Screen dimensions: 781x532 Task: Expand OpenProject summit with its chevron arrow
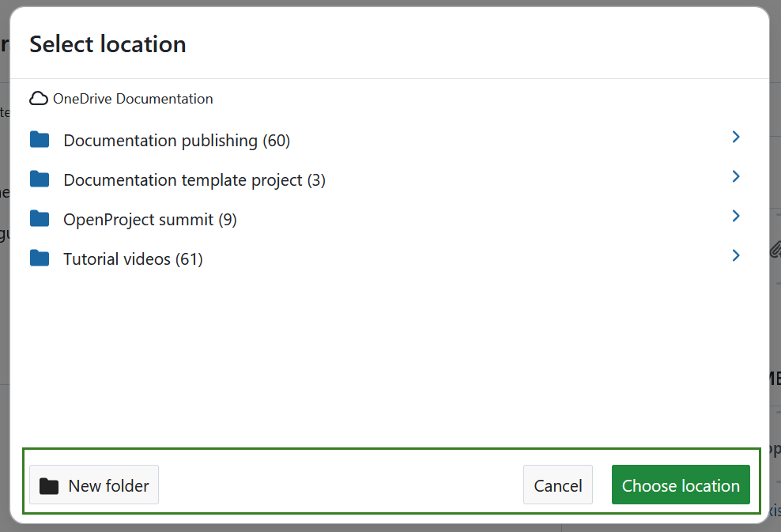click(736, 216)
